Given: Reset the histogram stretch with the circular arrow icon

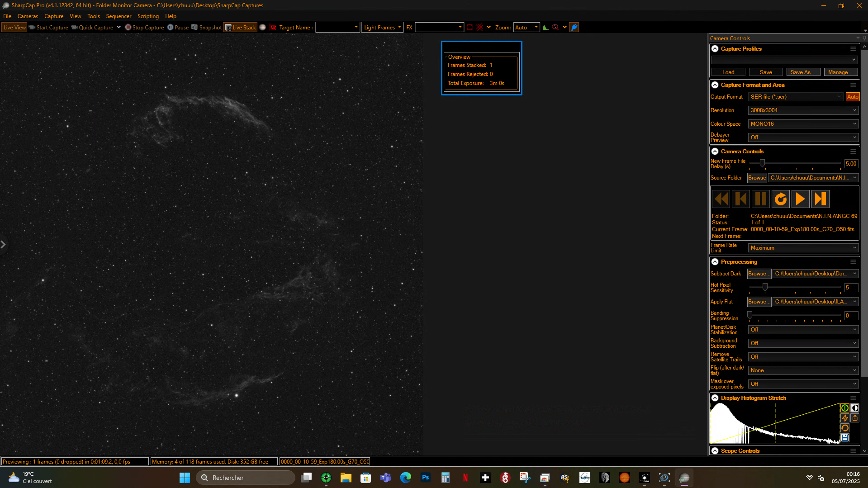Looking at the screenshot, I should 844,428.
